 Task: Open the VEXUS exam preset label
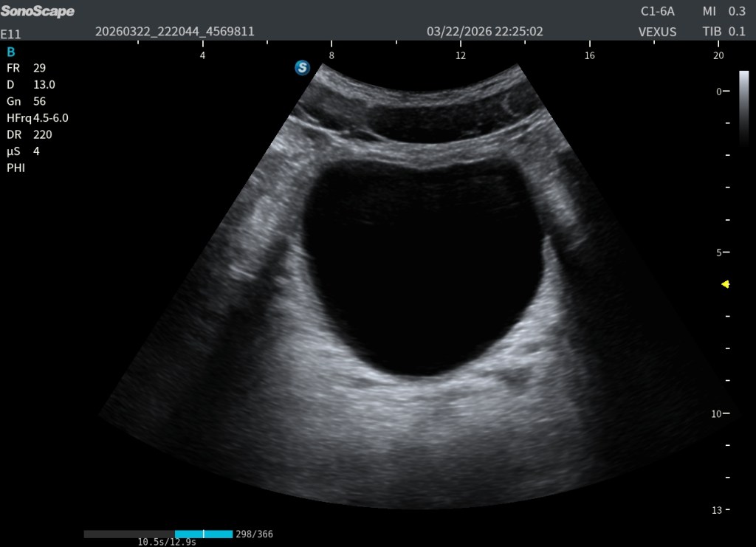[657, 32]
